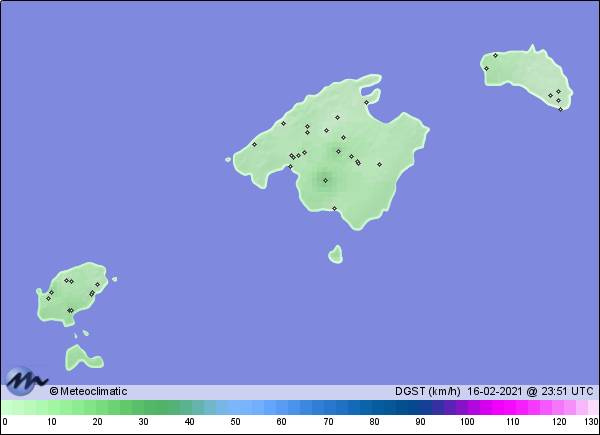Select the station marker in Mallorca's dark-green center
The image size is (600, 435).
pyautogui.click(x=325, y=181)
